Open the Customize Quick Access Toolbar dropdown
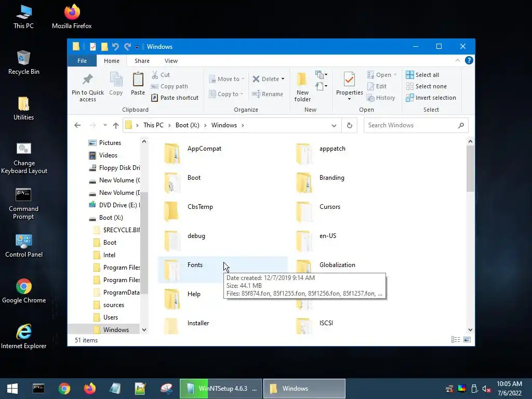The height and width of the screenshot is (399, 532). [x=137, y=47]
